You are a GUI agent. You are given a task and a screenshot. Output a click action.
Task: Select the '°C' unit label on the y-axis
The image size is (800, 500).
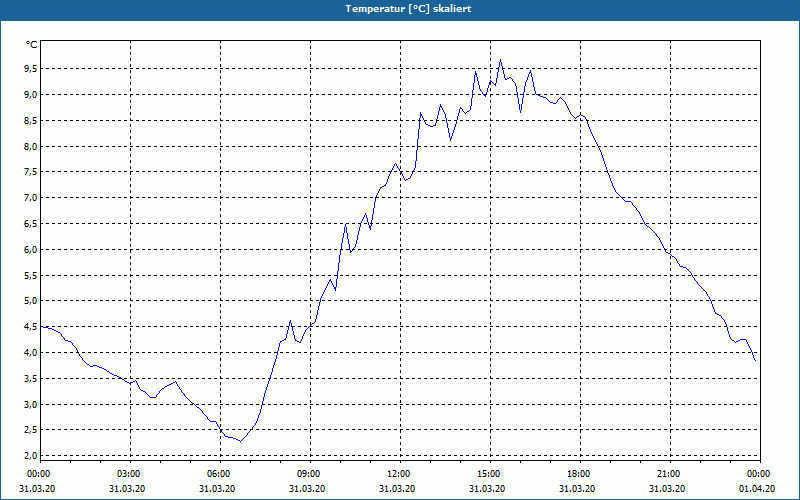coord(32,45)
